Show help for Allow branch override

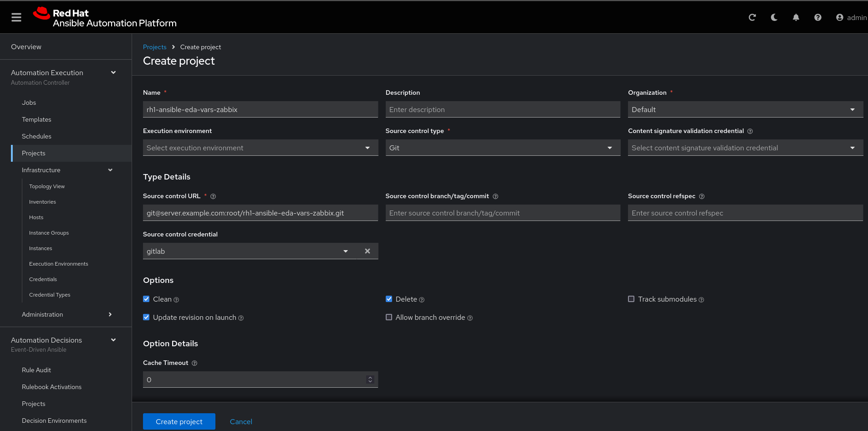point(470,318)
